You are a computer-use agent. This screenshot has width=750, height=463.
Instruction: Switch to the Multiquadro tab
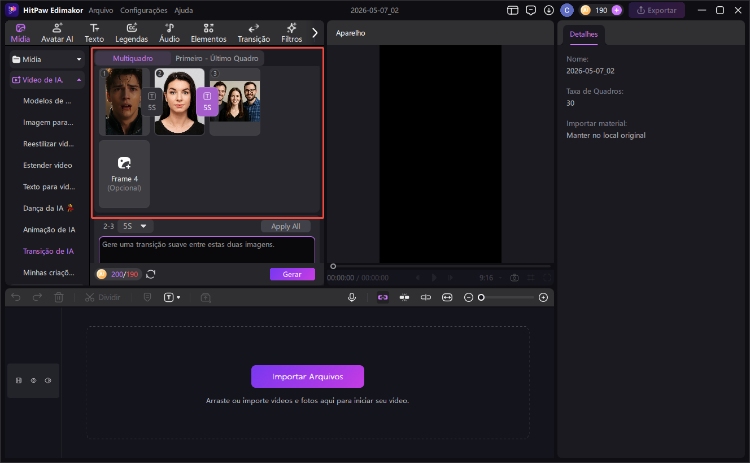point(133,58)
